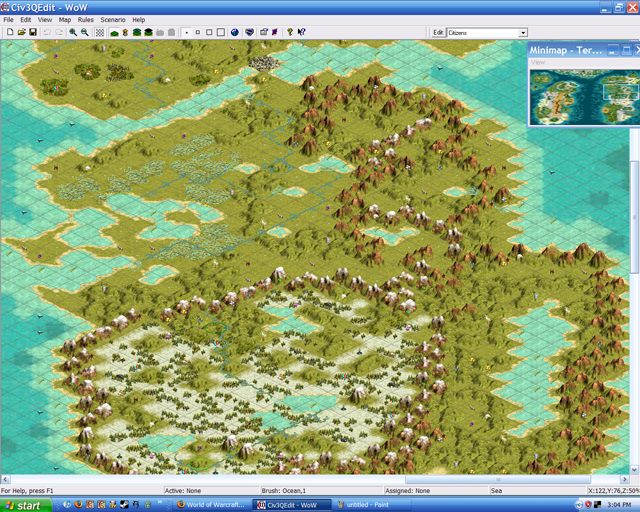Click the Edit button beside Citizens box
This screenshot has width=640, height=512.
[x=438, y=32]
